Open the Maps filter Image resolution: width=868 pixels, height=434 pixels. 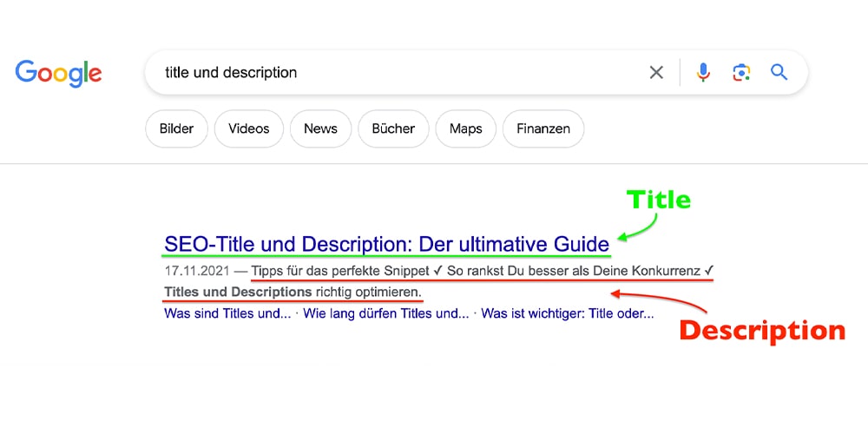click(465, 129)
